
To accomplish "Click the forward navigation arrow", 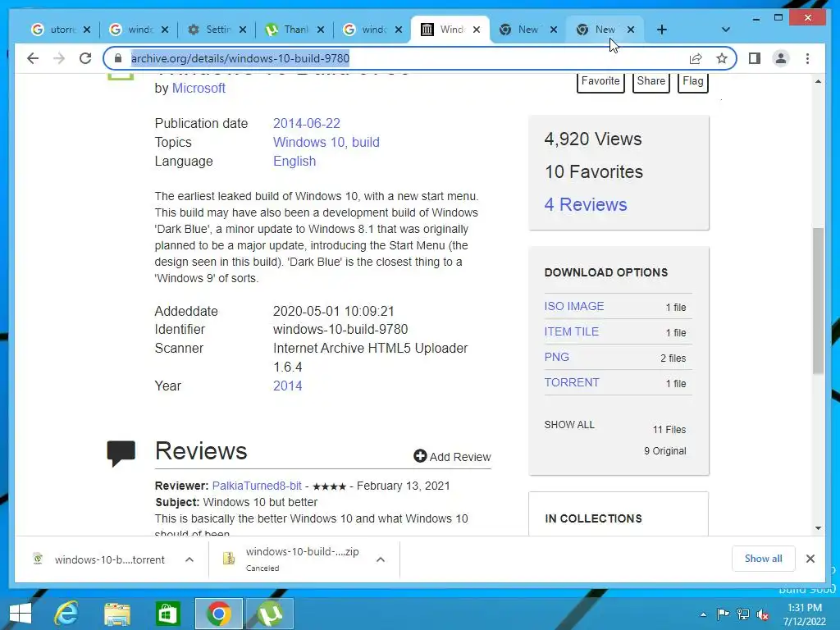I will pyautogui.click(x=59, y=58).
